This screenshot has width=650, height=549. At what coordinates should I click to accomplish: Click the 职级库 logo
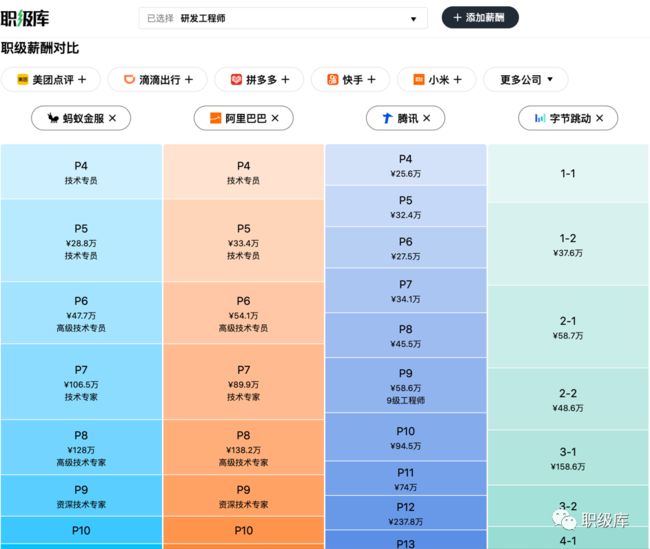coord(24,18)
